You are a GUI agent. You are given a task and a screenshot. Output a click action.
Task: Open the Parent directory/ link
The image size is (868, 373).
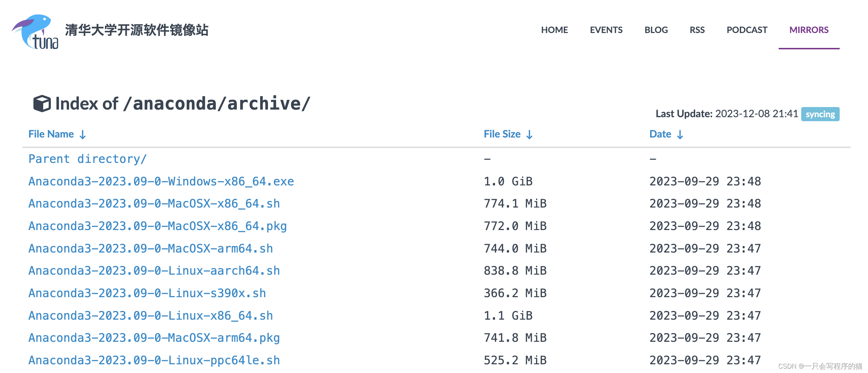point(88,159)
